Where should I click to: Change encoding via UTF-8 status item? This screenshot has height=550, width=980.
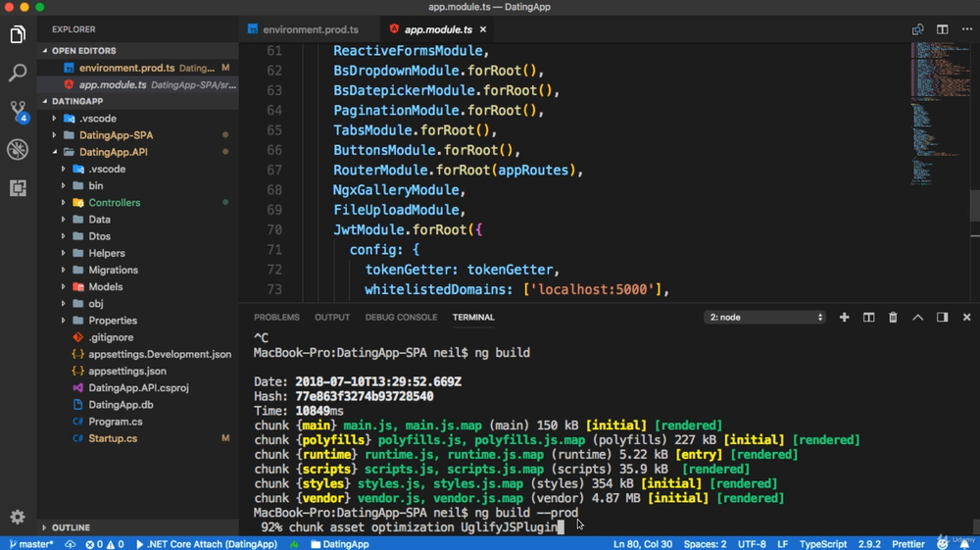(x=752, y=544)
